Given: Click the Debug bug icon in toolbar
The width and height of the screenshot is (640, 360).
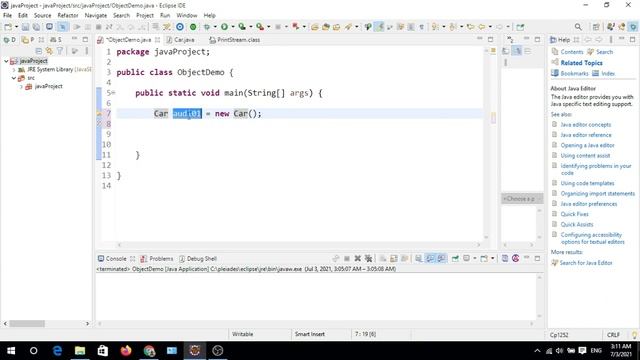Looking at the screenshot, I should 207,27.
